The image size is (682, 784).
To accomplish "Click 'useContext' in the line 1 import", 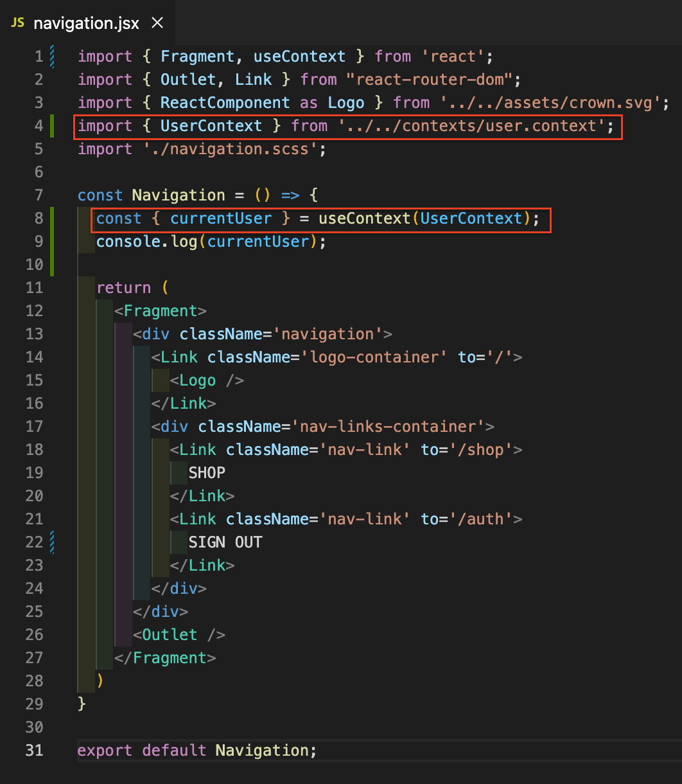I will [299, 57].
